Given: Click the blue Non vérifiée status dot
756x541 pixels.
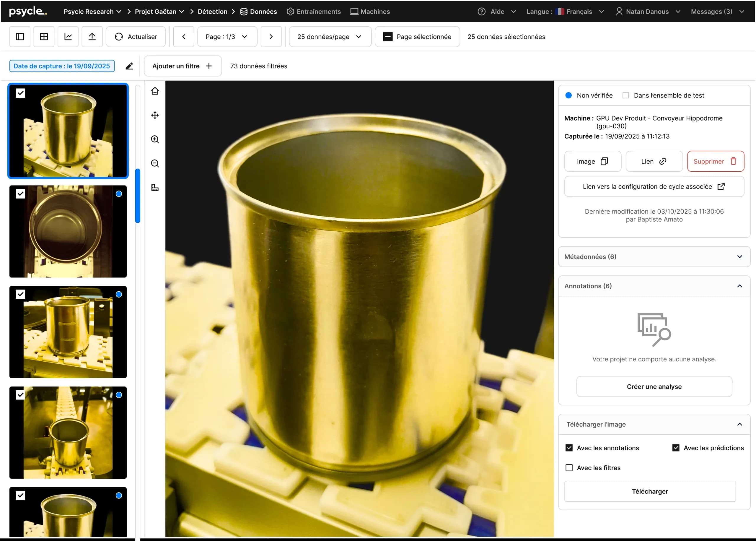Looking at the screenshot, I should pos(568,95).
